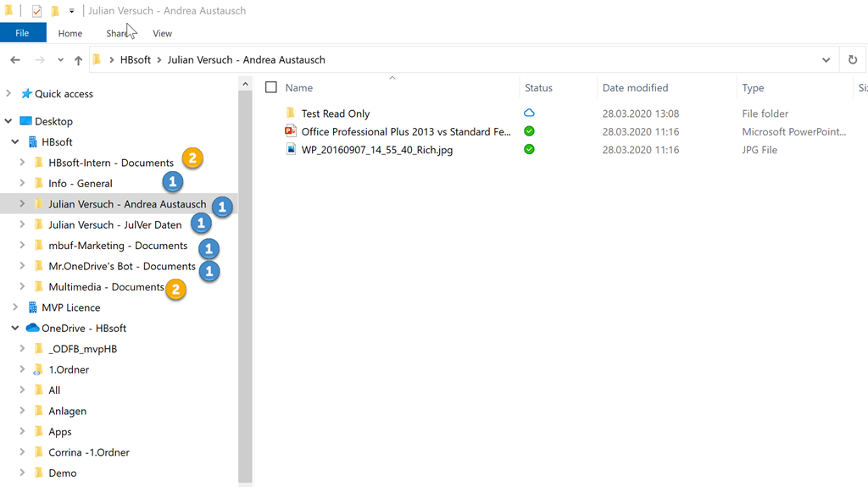
Task: Click the refresh button beside address bar
Action: (853, 60)
